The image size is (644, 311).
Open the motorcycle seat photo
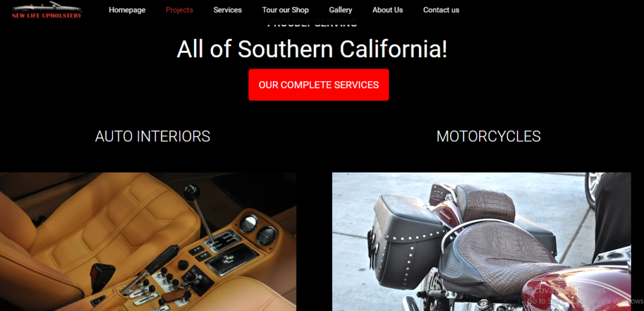click(481, 242)
